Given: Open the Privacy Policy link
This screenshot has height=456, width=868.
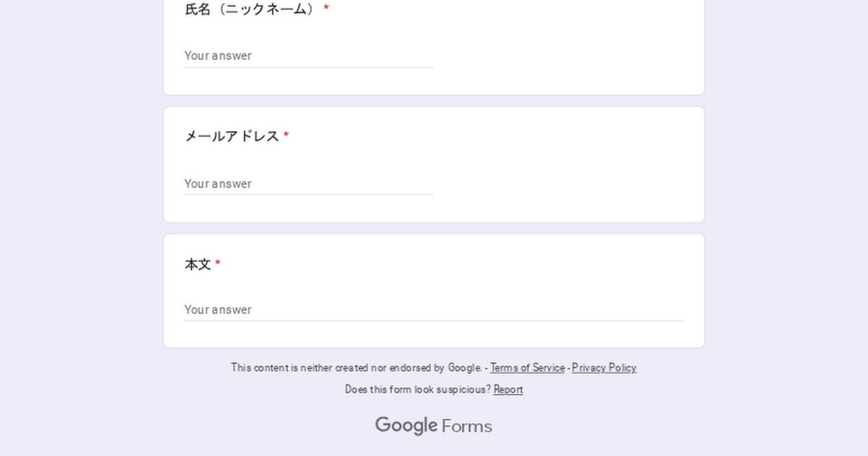Looking at the screenshot, I should [x=604, y=368].
